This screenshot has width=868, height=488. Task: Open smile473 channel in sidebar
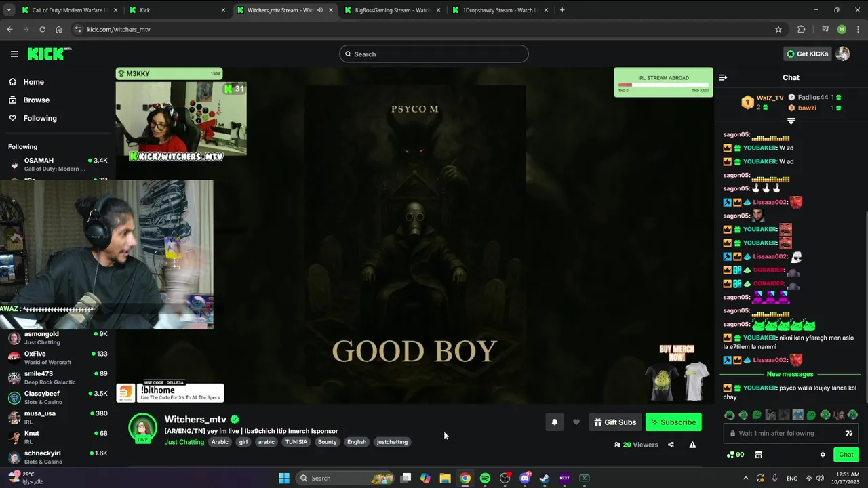point(58,378)
